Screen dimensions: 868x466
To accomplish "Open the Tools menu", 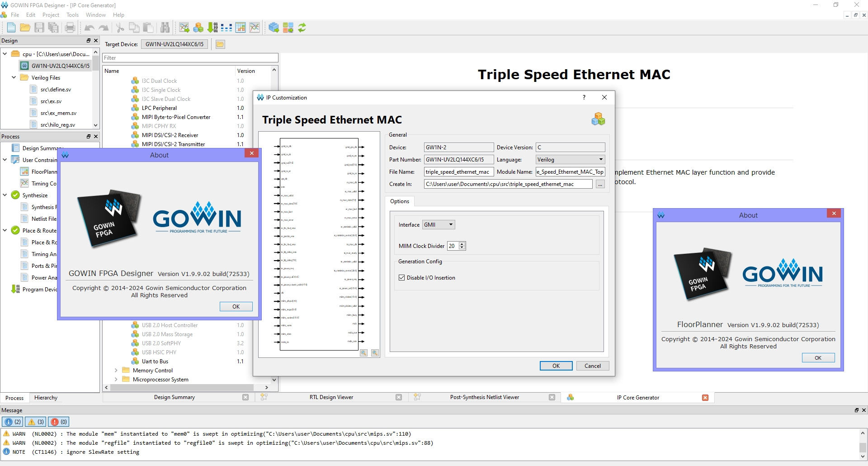I will click(72, 15).
